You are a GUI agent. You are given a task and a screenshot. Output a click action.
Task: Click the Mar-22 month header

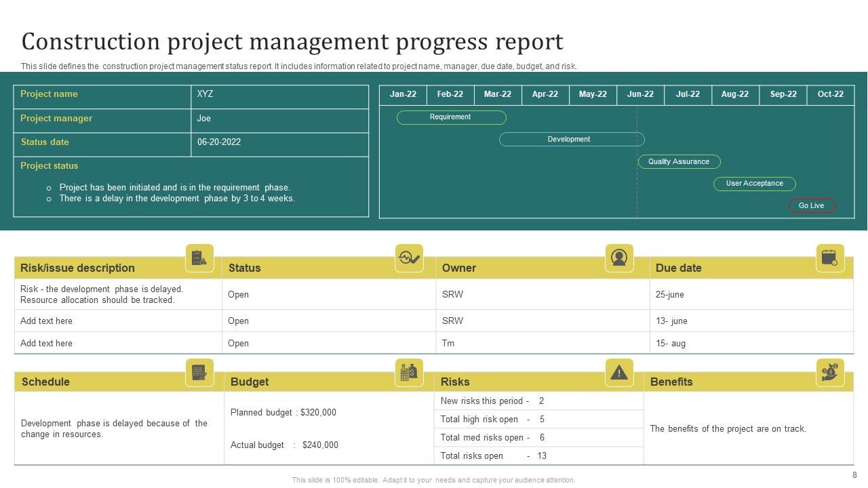coord(498,95)
